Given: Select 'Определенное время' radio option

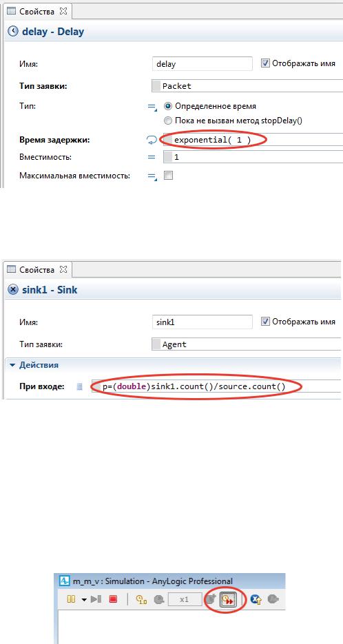Looking at the screenshot, I should click(167, 106).
